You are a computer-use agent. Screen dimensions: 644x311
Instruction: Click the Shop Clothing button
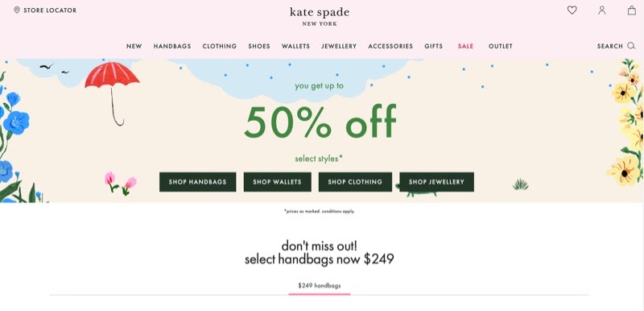coord(355,182)
